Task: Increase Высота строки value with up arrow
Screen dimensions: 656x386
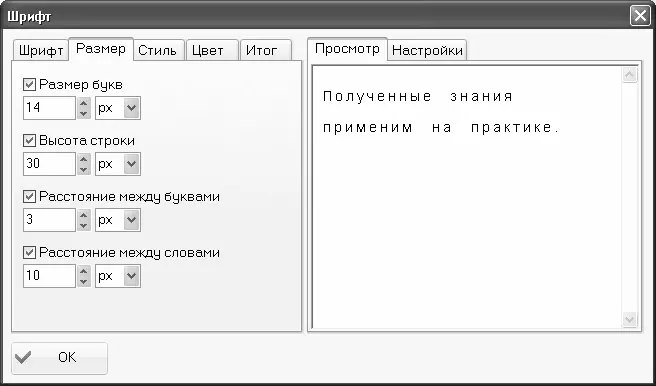Action: pos(84,159)
